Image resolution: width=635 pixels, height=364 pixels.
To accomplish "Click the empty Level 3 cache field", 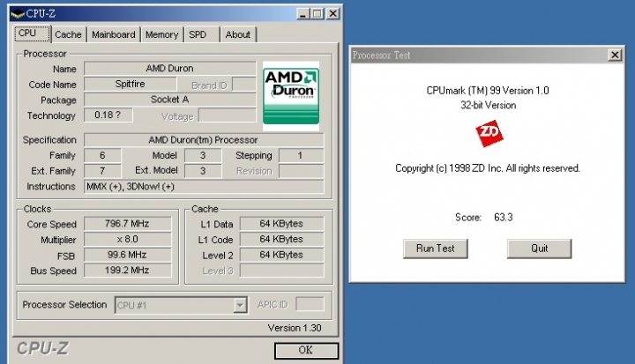I will [x=282, y=271].
